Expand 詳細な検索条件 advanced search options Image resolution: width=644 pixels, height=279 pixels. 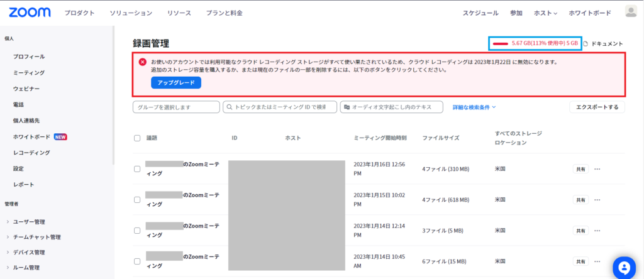coord(474,107)
